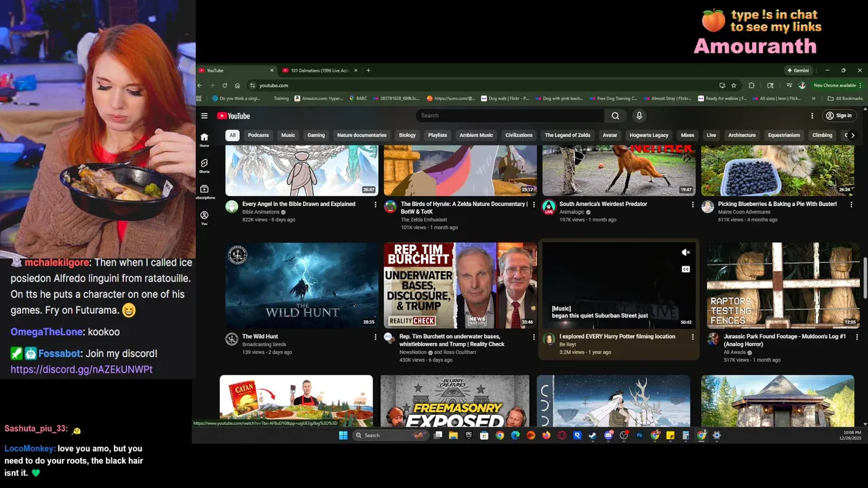Open Steam from the taskbar
This screenshot has width=868, height=488.
coord(593,435)
